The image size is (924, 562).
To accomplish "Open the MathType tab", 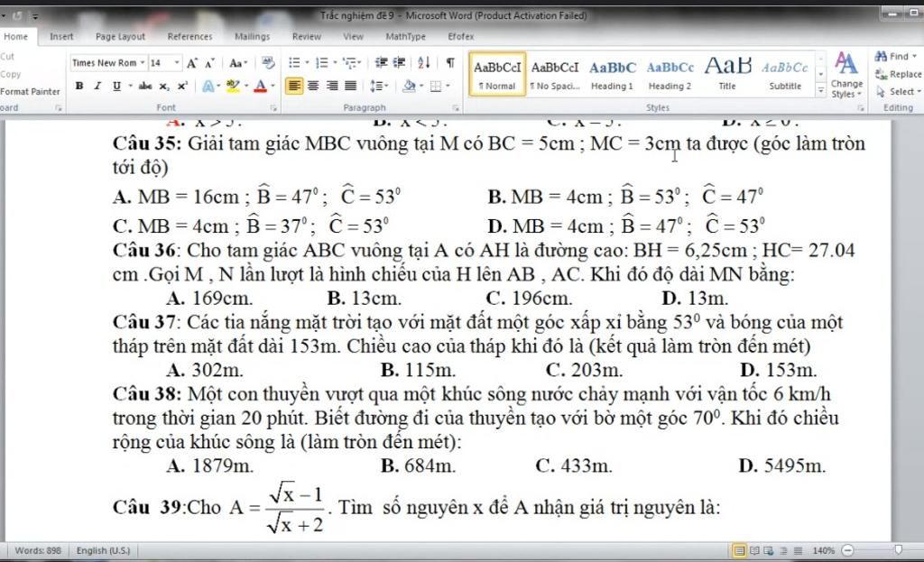I will [405, 36].
